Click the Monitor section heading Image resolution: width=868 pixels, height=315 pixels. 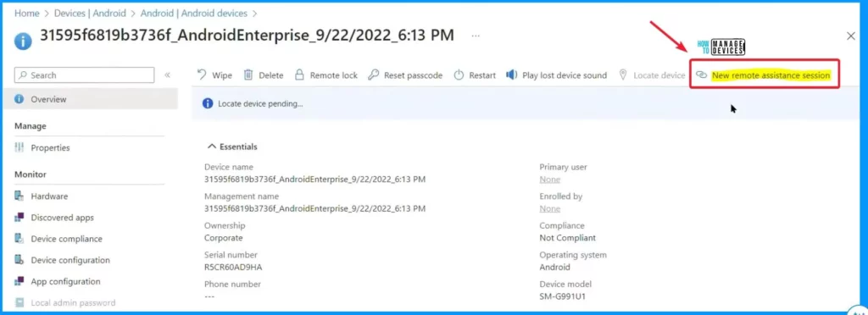tap(30, 174)
